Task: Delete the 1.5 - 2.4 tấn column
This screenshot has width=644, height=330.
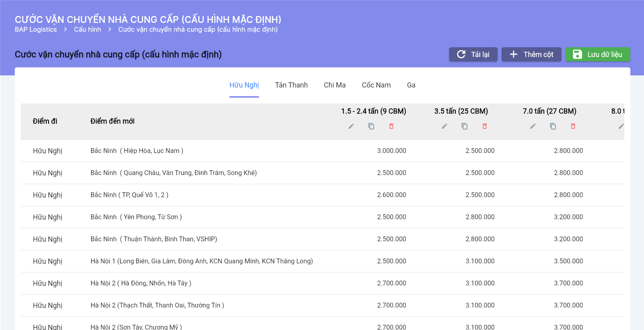Action: coord(391,126)
